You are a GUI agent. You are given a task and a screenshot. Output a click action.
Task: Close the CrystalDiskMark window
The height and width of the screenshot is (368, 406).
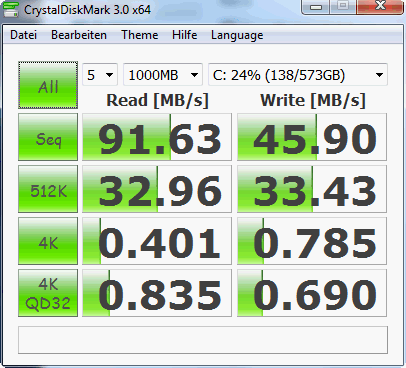(380, 6)
